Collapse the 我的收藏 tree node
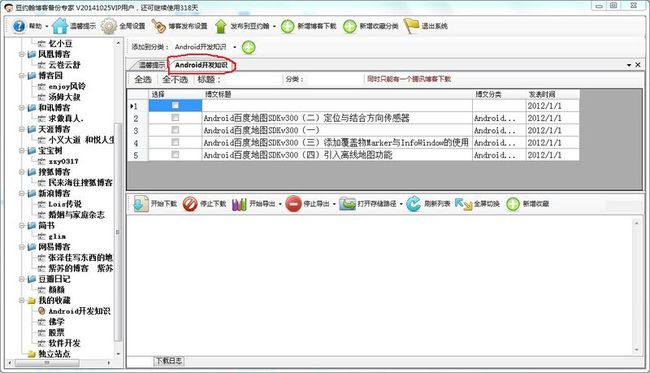The width and height of the screenshot is (650, 373). tap(22, 300)
